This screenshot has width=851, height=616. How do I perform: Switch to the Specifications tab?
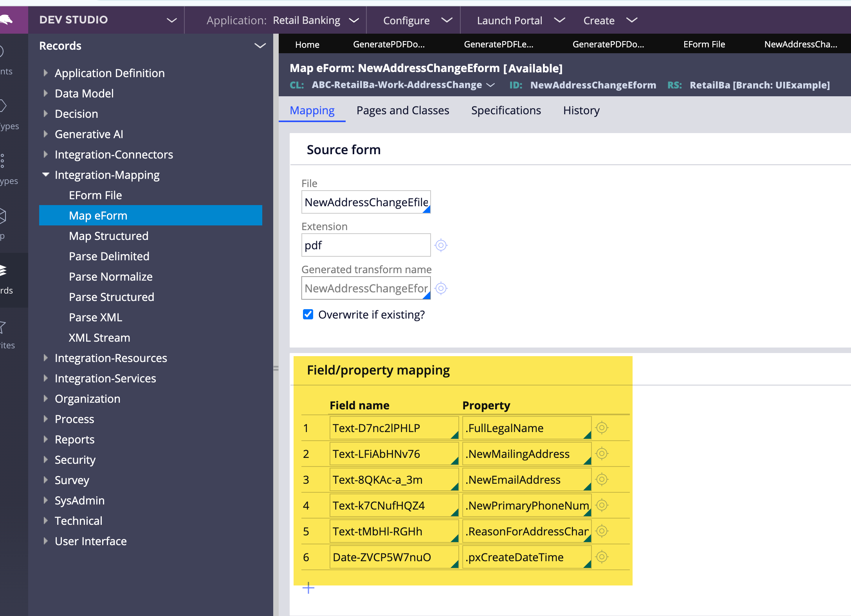pos(506,110)
